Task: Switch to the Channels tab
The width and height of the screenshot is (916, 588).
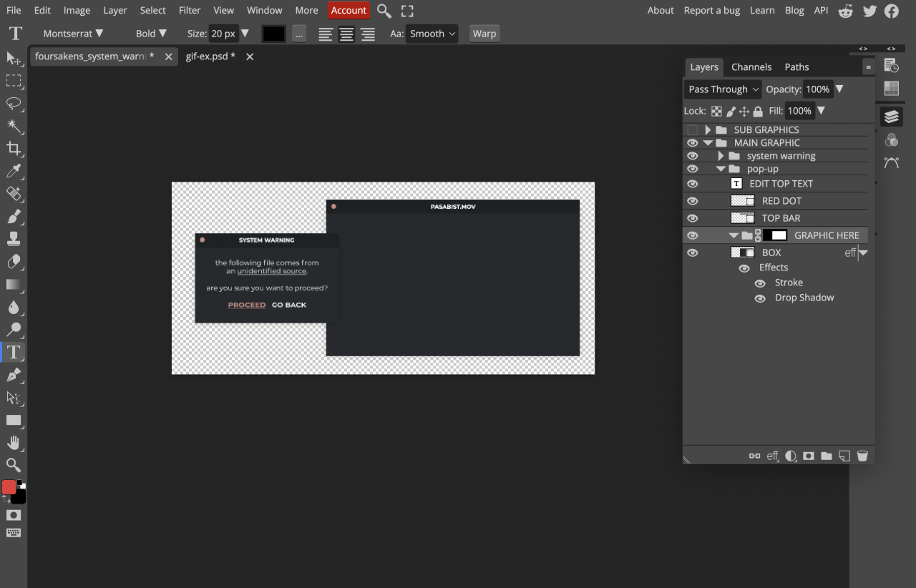Action: (x=751, y=67)
